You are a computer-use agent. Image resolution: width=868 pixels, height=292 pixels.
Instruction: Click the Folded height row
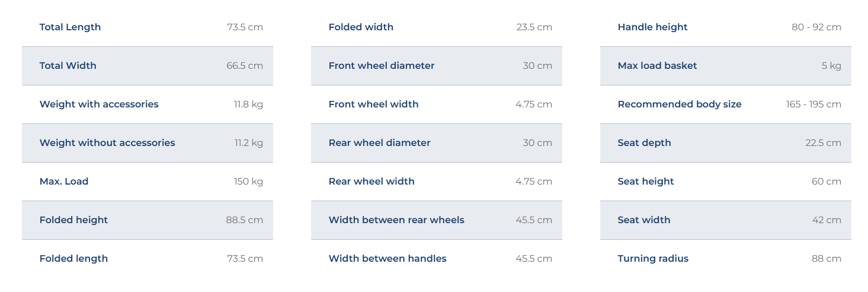(x=148, y=220)
